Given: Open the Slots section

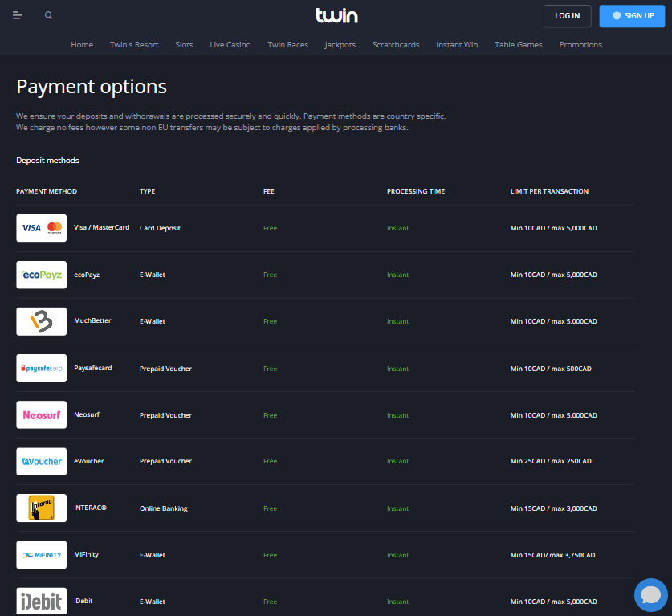Looking at the screenshot, I should [184, 45].
